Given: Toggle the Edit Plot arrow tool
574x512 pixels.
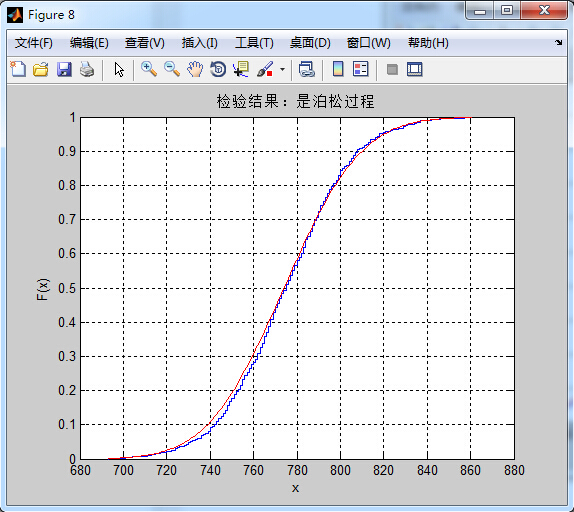Looking at the screenshot, I should (x=119, y=69).
